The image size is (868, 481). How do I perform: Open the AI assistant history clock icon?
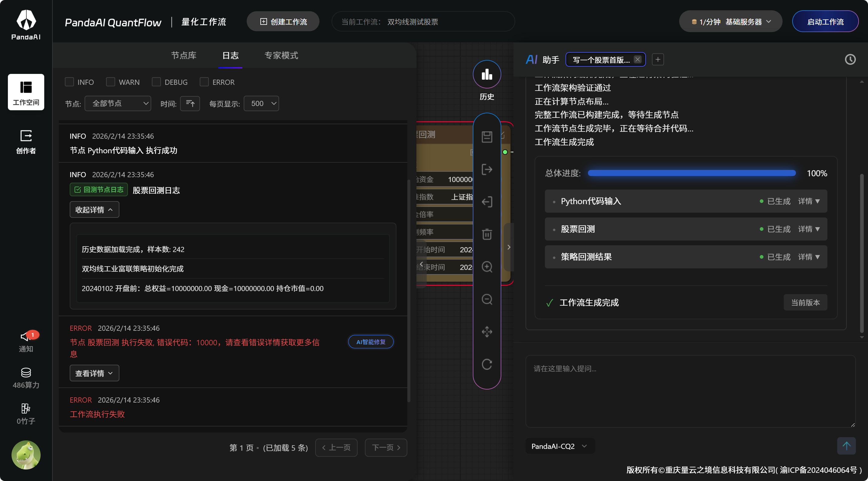850,60
